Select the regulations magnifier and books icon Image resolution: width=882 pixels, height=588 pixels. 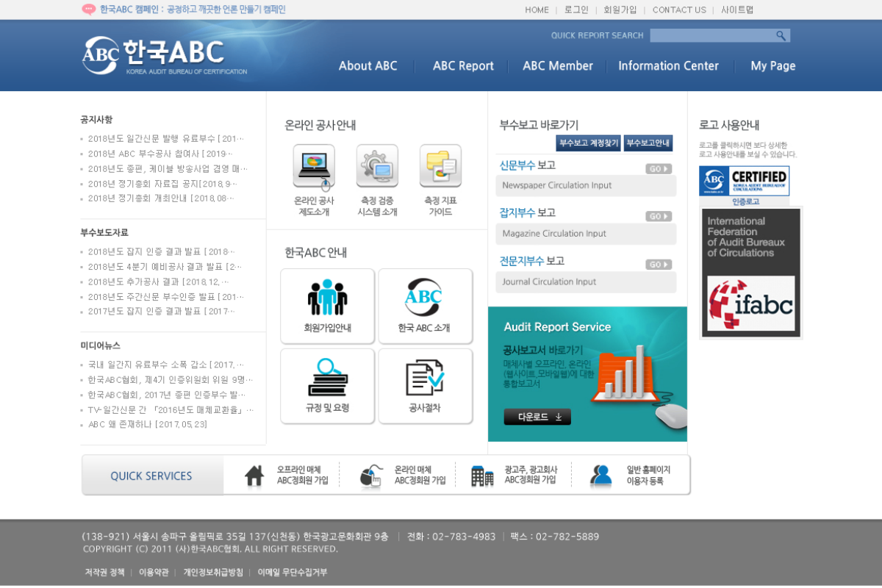[x=327, y=378]
